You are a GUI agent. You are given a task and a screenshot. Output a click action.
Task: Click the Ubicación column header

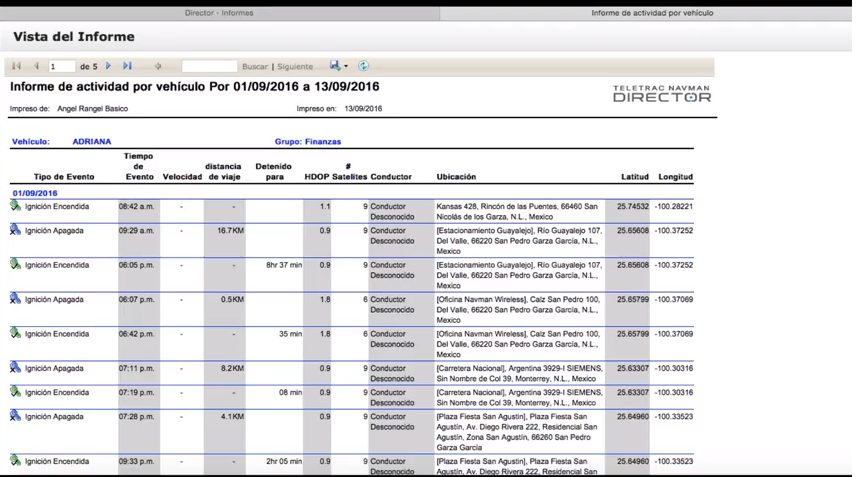[x=456, y=177]
